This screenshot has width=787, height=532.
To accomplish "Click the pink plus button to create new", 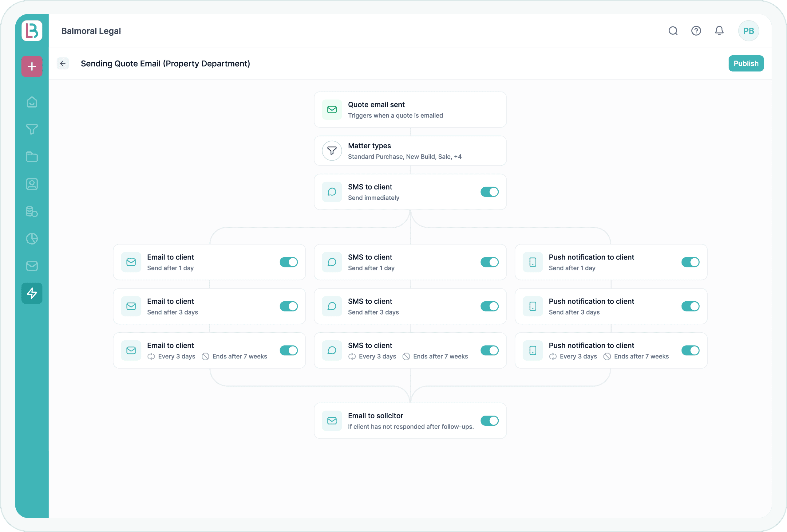I will click(x=31, y=66).
